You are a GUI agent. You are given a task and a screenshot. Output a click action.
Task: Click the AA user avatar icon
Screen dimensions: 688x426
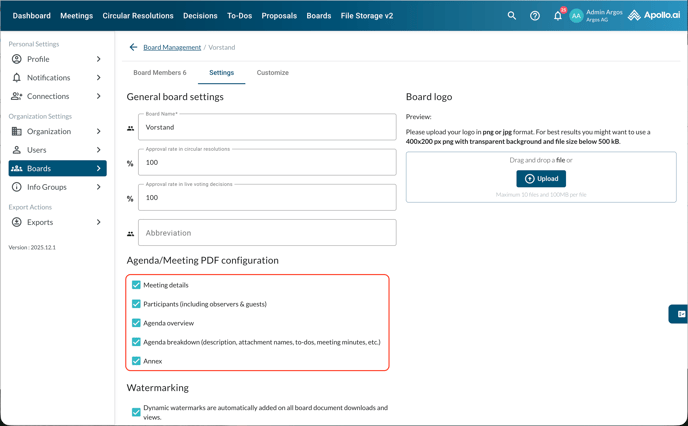click(576, 16)
